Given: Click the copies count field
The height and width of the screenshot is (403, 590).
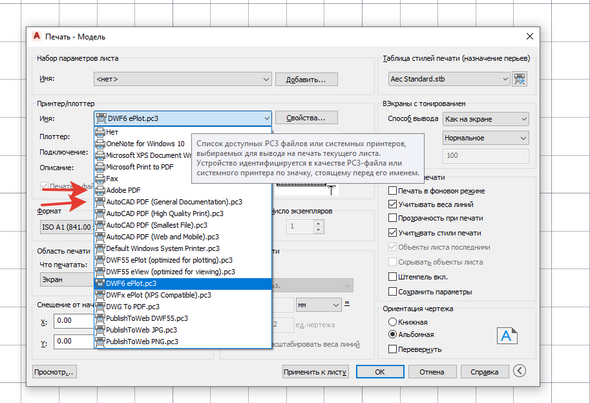Looking at the screenshot, I should (x=300, y=227).
